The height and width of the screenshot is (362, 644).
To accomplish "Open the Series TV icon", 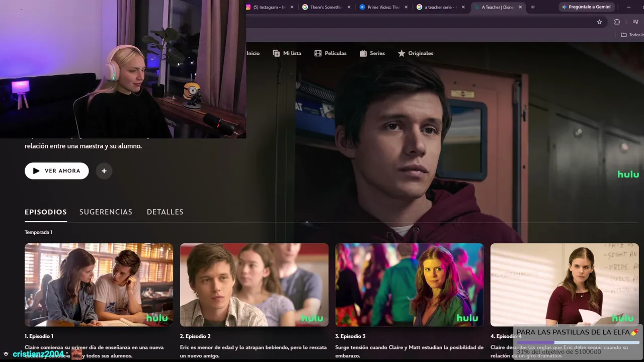I will point(363,53).
